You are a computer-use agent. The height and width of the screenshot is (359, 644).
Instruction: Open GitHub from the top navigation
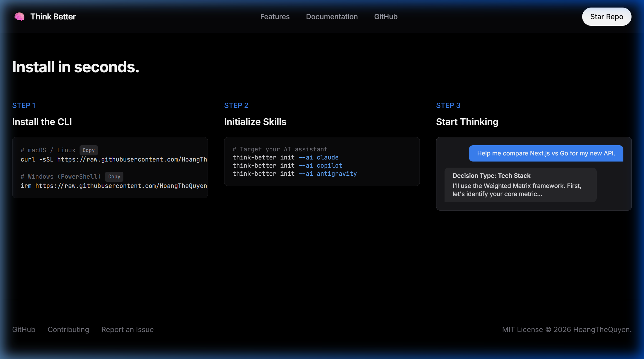[385, 17]
